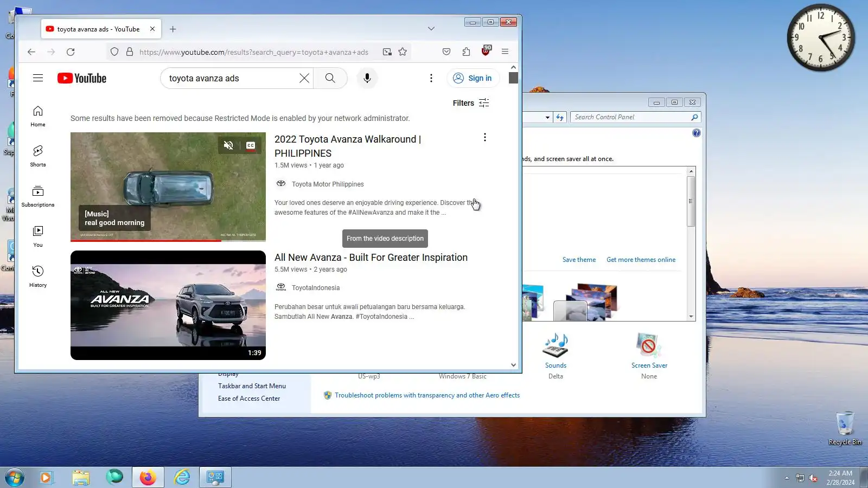Open Firefox application menu
Viewport: 868px width, 488px height.
(505, 52)
